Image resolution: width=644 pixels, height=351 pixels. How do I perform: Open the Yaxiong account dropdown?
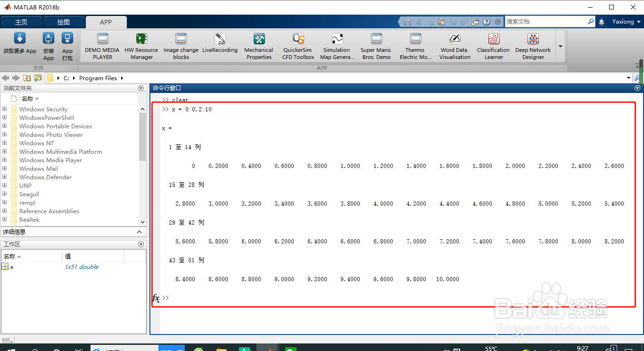point(627,22)
